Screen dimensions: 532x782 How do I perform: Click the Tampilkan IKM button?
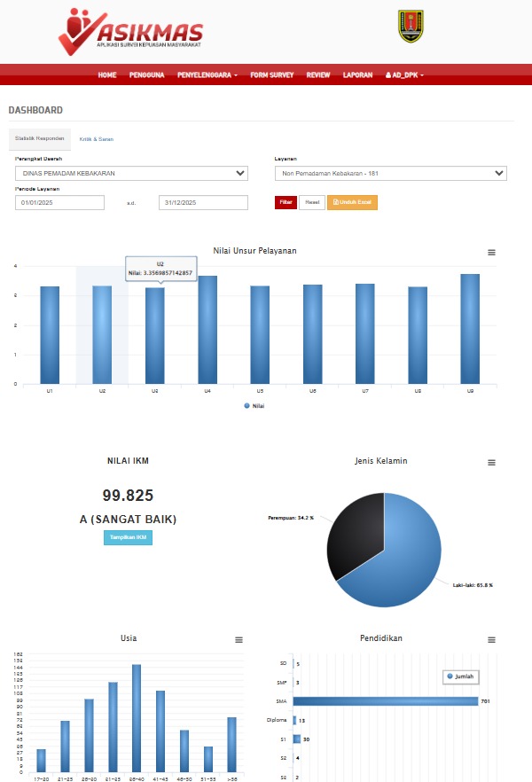pyautogui.click(x=129, y=537)
